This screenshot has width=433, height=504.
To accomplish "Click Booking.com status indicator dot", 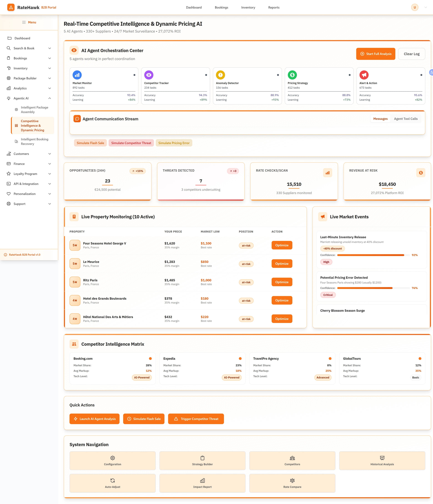I will [x=150, y=358].
